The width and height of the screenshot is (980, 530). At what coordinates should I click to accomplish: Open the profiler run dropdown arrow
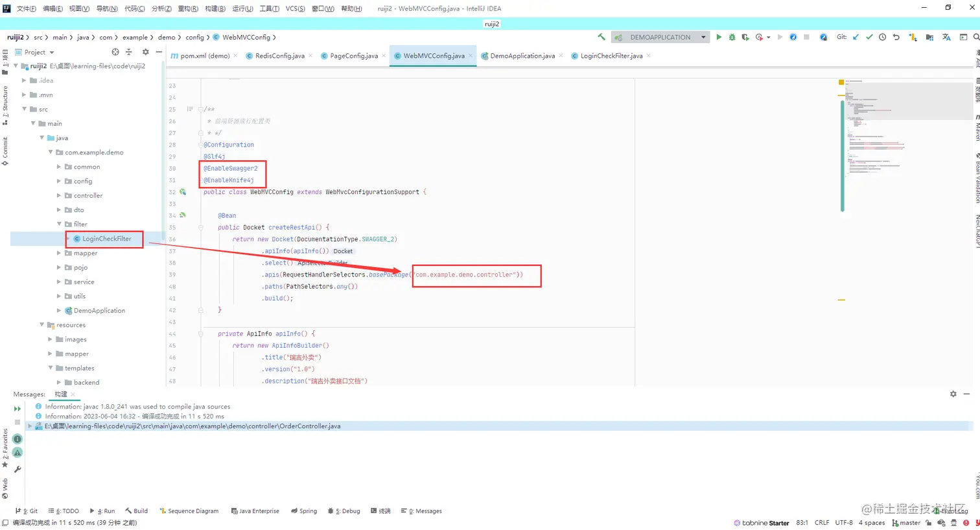coord(769,37)
